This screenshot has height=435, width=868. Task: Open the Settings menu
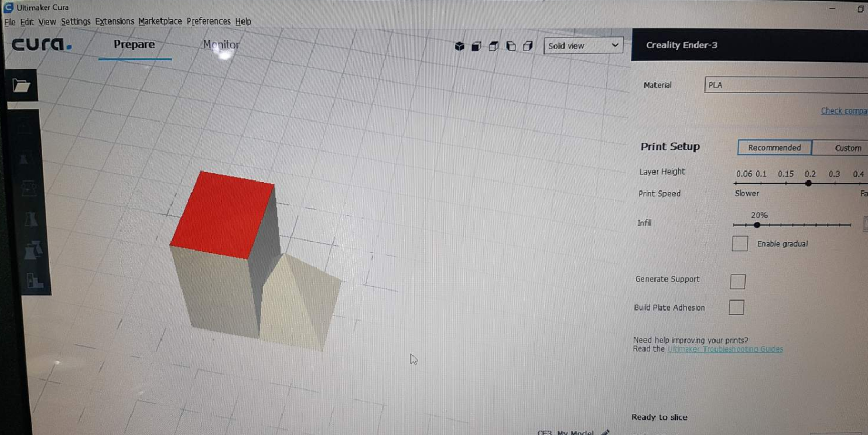76,22
